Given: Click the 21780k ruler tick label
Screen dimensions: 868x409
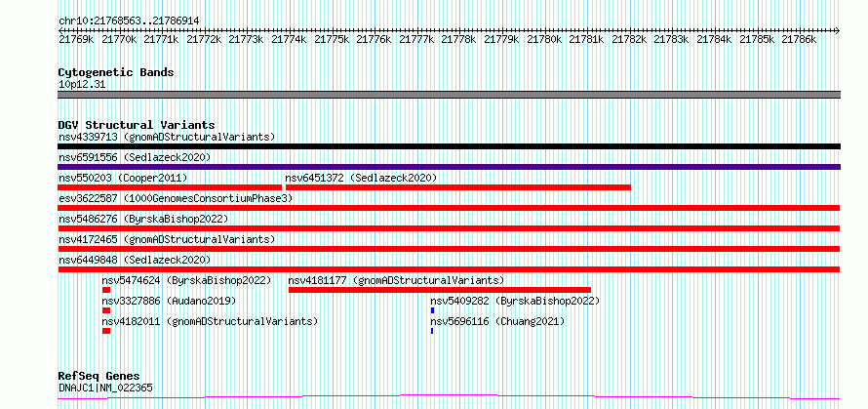Looking at the screenshot, I should point(544,39).
